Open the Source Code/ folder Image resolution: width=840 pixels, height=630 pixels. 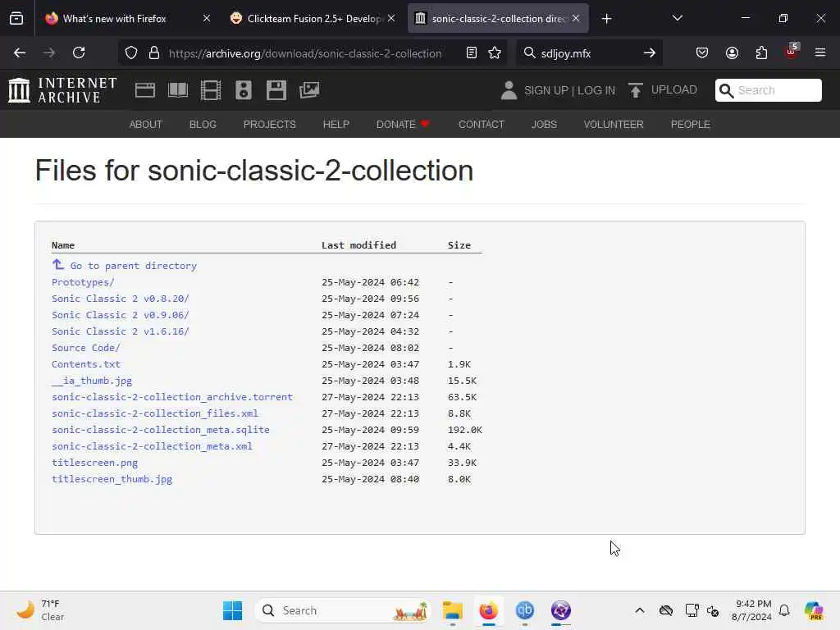click(x=85, y=348)
